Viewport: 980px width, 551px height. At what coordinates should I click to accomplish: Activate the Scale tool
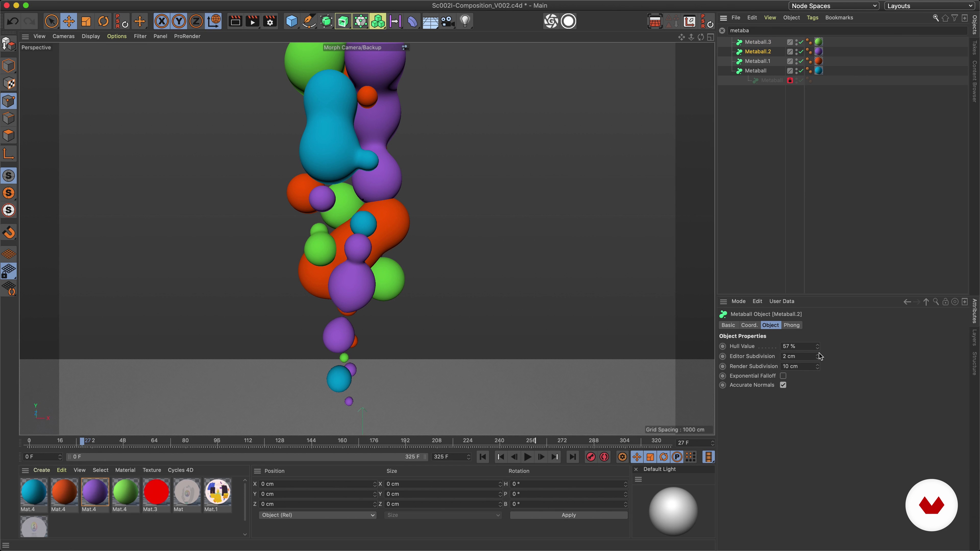click(86, 21)
